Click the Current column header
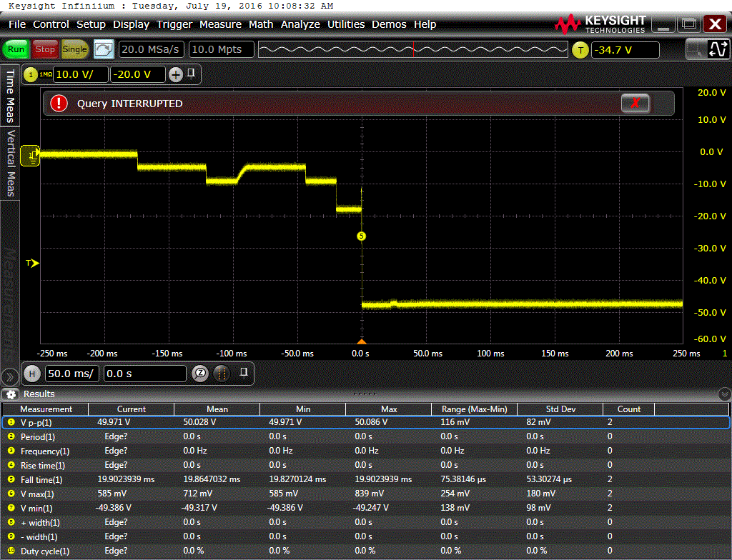732x560 pixels. (x=132, y=409)
